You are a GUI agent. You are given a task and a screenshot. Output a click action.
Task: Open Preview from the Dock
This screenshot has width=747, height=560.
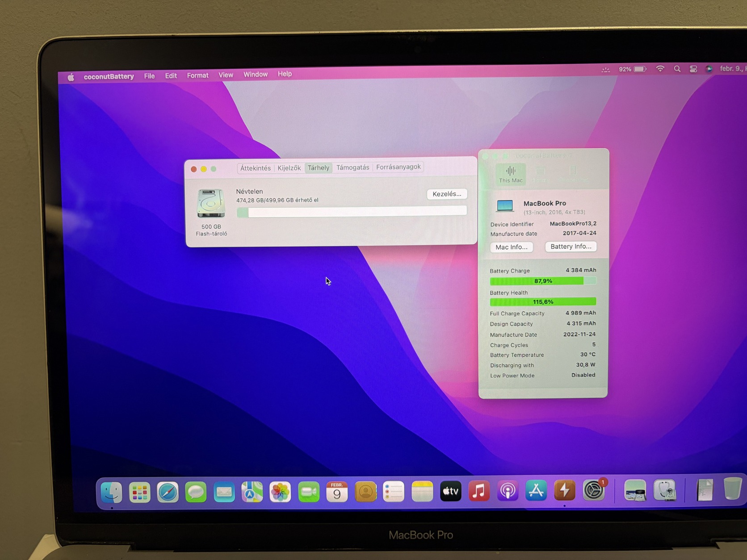[x=635, y=490]
